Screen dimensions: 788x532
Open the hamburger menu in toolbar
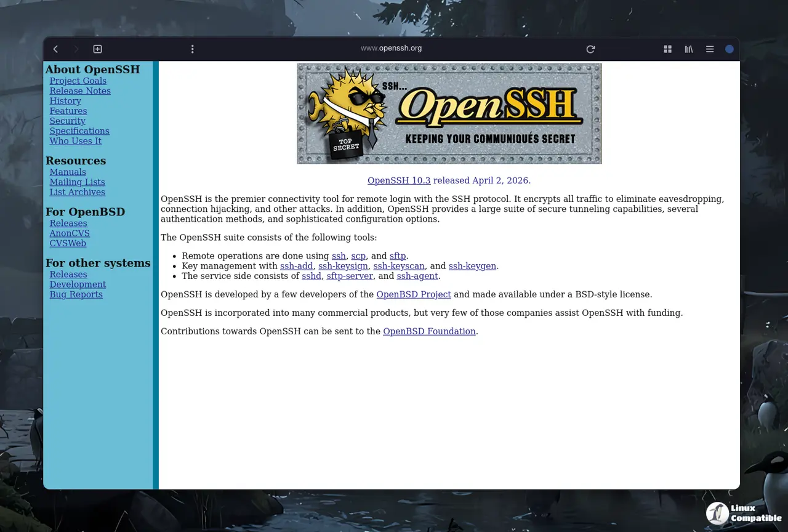(710, 49)
